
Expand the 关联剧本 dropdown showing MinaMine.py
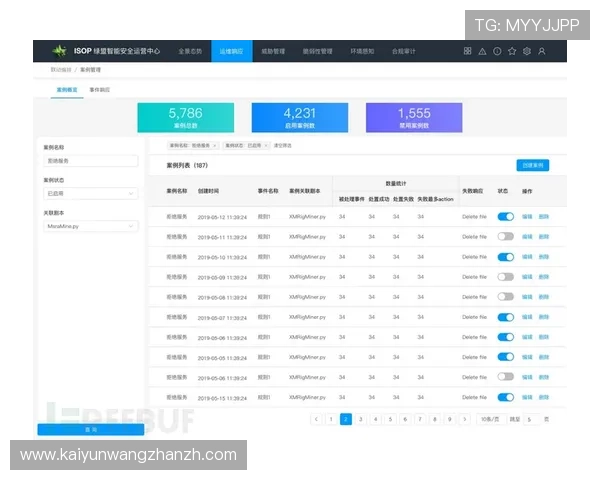tap(90, 226)
